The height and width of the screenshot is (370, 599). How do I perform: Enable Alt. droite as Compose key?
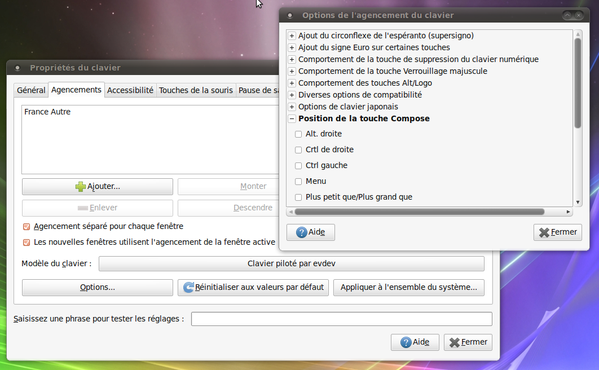(x=298, y=134)
